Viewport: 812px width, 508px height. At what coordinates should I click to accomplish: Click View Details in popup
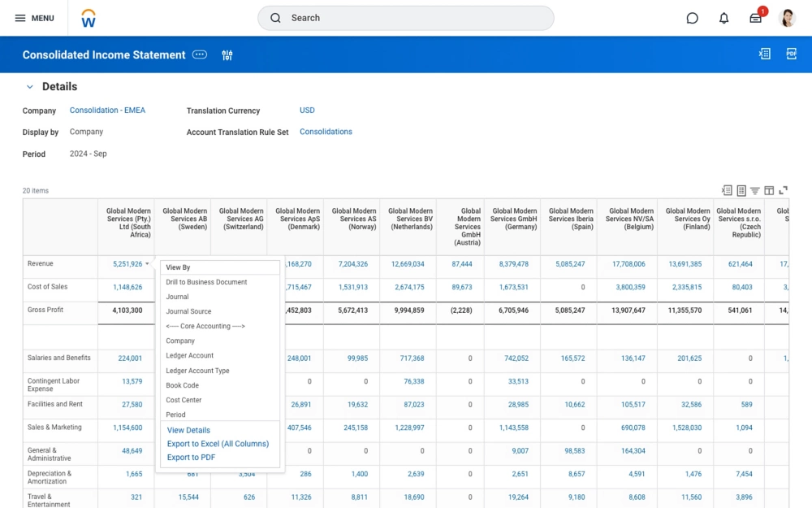coord(188,430)
